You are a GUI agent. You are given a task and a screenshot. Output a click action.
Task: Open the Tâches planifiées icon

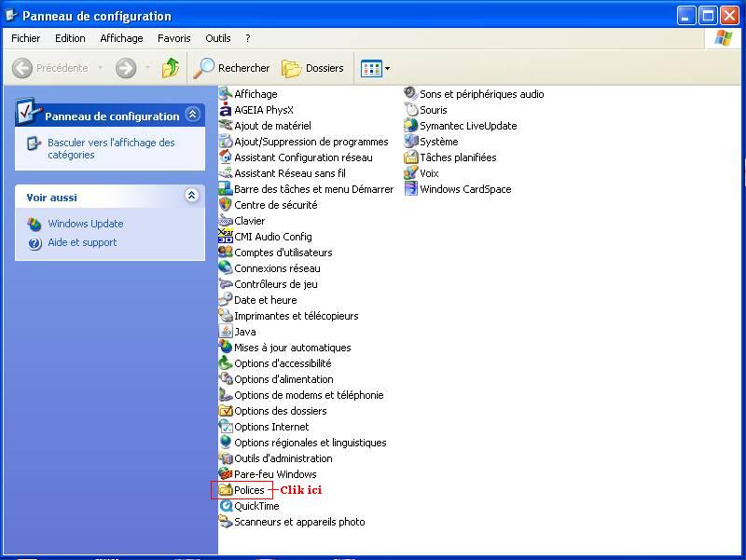click(411, 157)
